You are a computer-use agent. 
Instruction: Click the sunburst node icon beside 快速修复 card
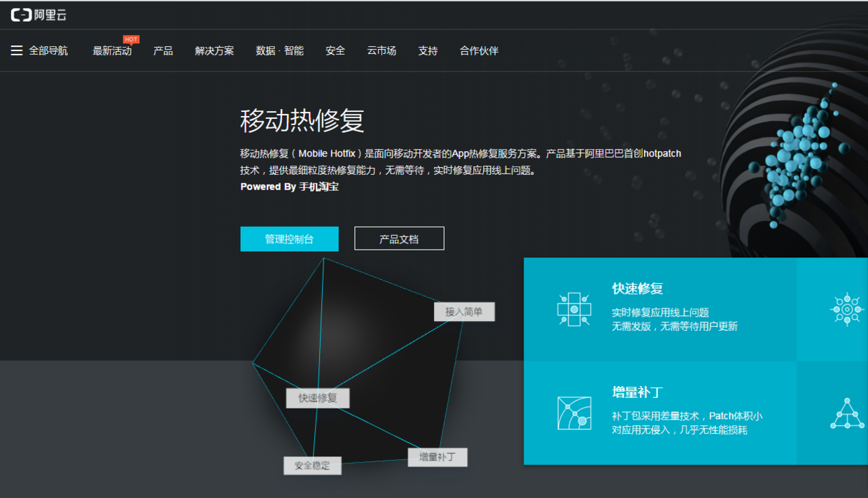(846, 309)
